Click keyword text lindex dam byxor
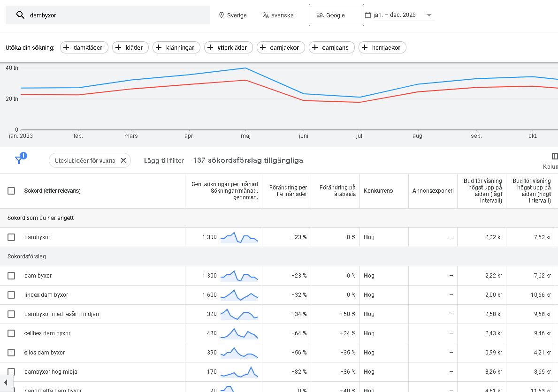 pos(46,295)
